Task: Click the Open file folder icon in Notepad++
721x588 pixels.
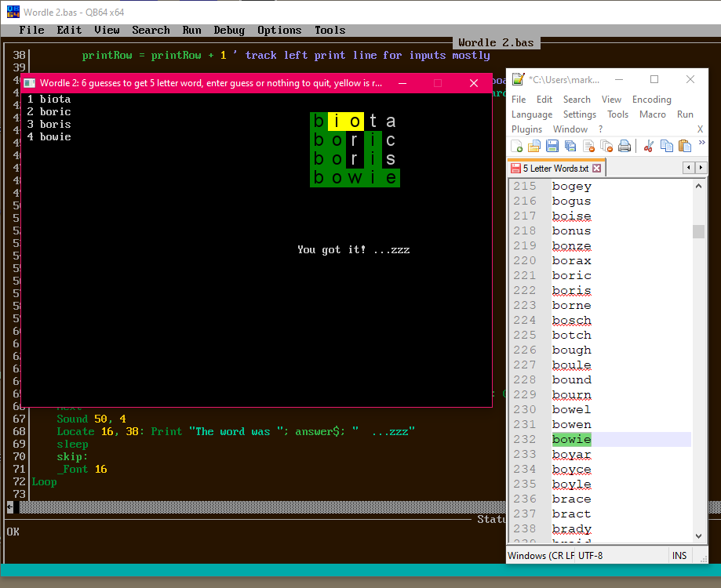Action: (533, 146)
